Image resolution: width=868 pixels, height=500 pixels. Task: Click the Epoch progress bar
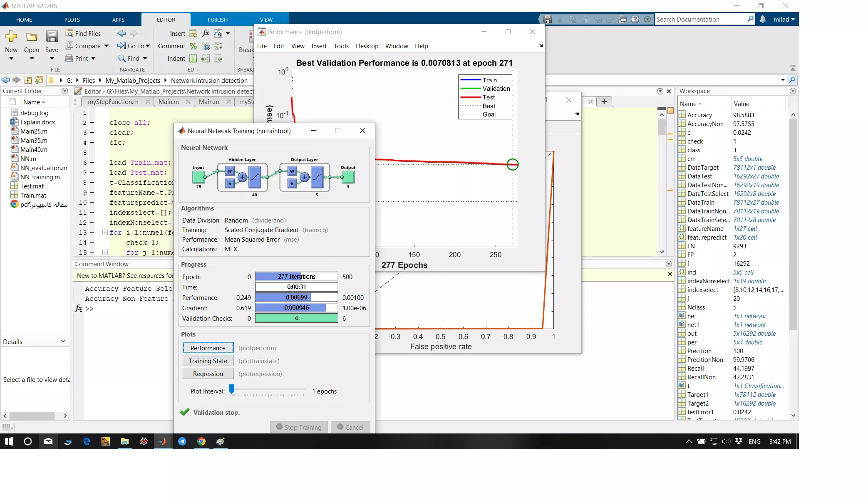point(297,276)
